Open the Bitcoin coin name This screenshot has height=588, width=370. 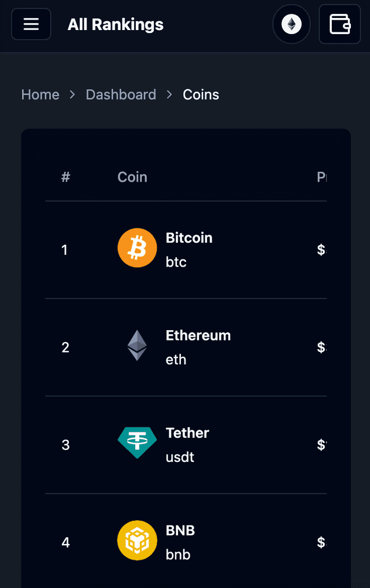pos(189,238)
